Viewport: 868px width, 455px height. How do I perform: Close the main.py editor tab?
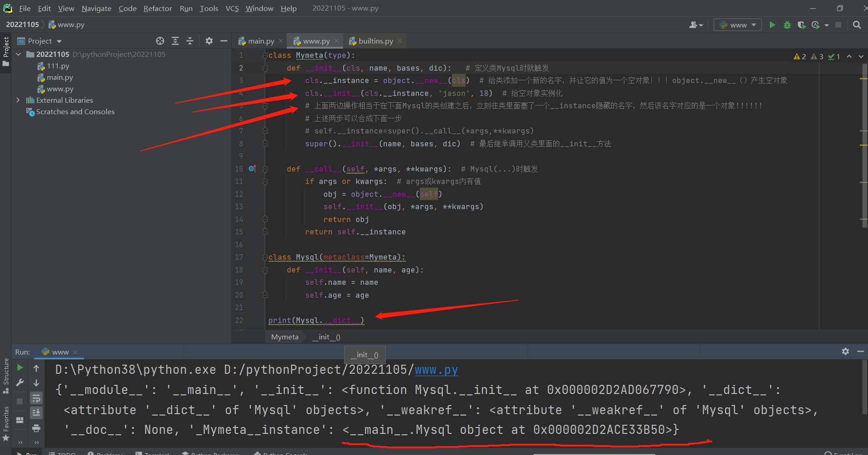pos(281,41)
